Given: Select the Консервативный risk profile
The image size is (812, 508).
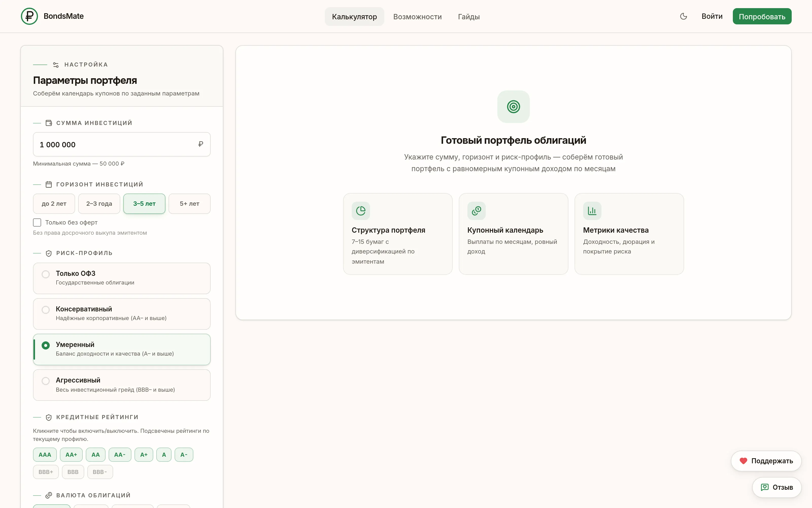Looking at the screenshot, I should coord(122,314).
